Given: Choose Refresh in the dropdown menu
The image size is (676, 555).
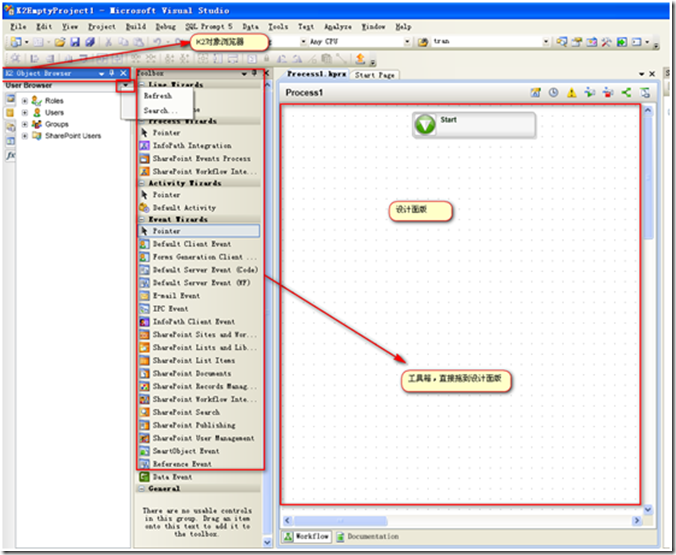Looking at the screenshot, I should click(158, 96).
